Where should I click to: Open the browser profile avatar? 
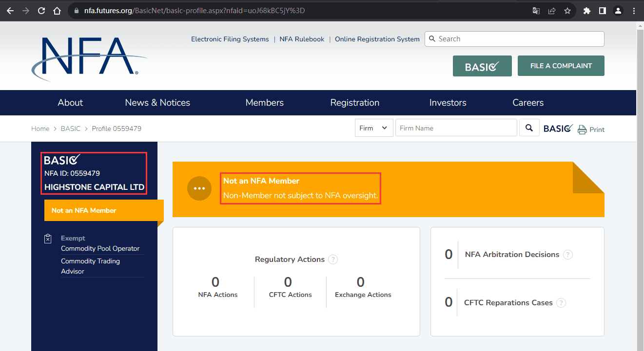[618, 10]
